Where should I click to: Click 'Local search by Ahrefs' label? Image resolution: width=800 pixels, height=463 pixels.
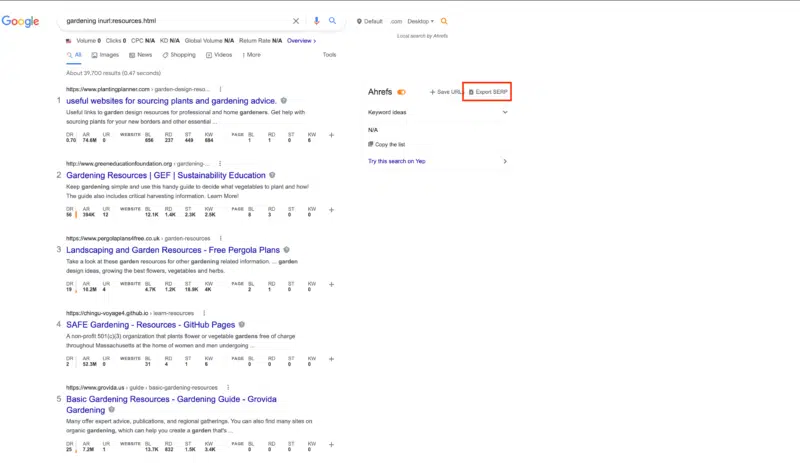[422, 36]
